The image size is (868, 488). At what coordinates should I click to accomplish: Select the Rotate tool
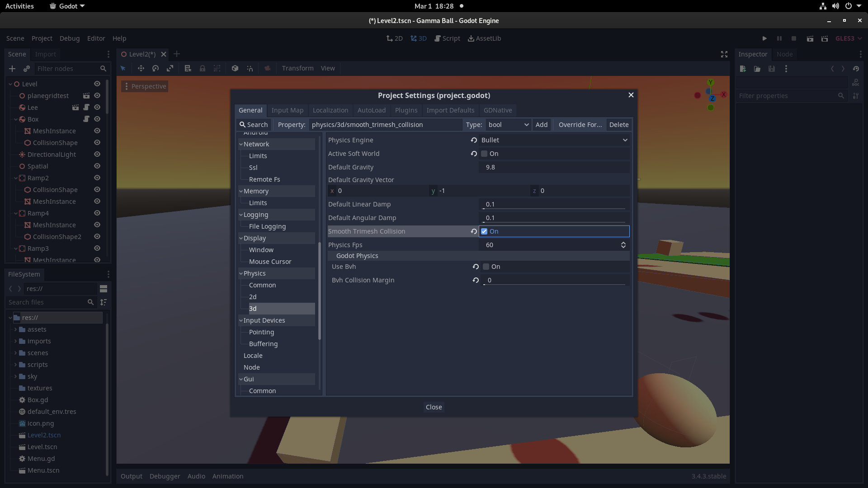tap(156, 68)
